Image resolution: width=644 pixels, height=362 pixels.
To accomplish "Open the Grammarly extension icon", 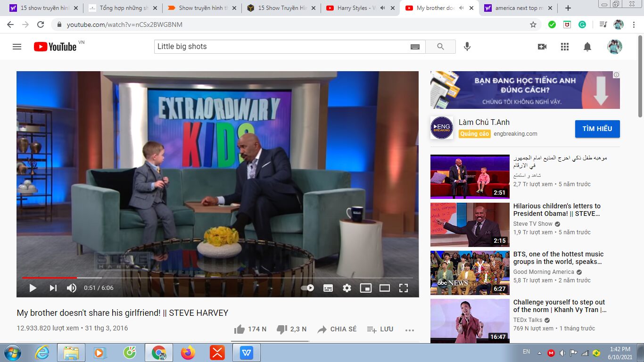I will click(x=582, y=25).
